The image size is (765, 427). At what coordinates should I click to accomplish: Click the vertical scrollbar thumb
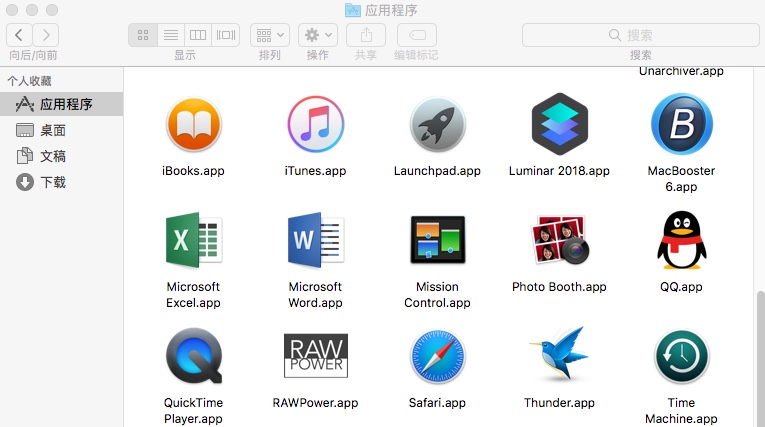pos(760,359)
